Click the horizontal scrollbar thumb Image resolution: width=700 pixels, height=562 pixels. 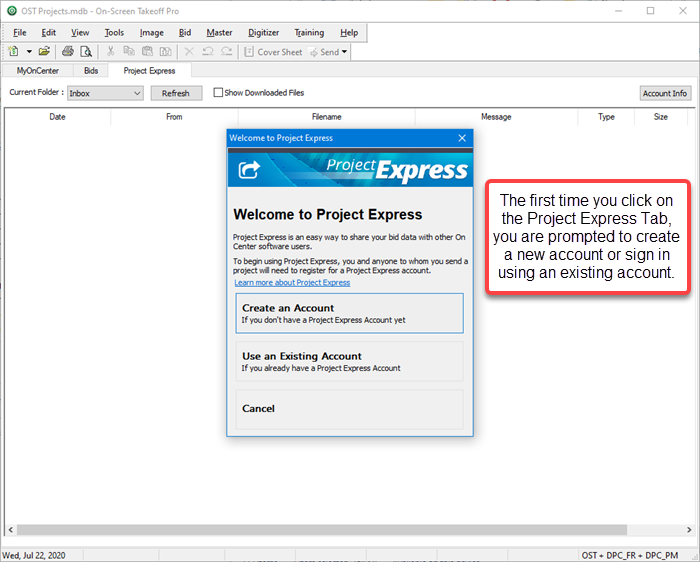(x=322, y=530)
